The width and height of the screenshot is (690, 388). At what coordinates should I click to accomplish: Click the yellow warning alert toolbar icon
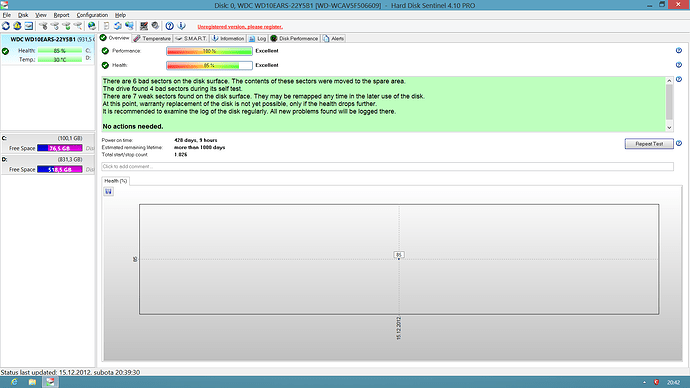point(17,26)
